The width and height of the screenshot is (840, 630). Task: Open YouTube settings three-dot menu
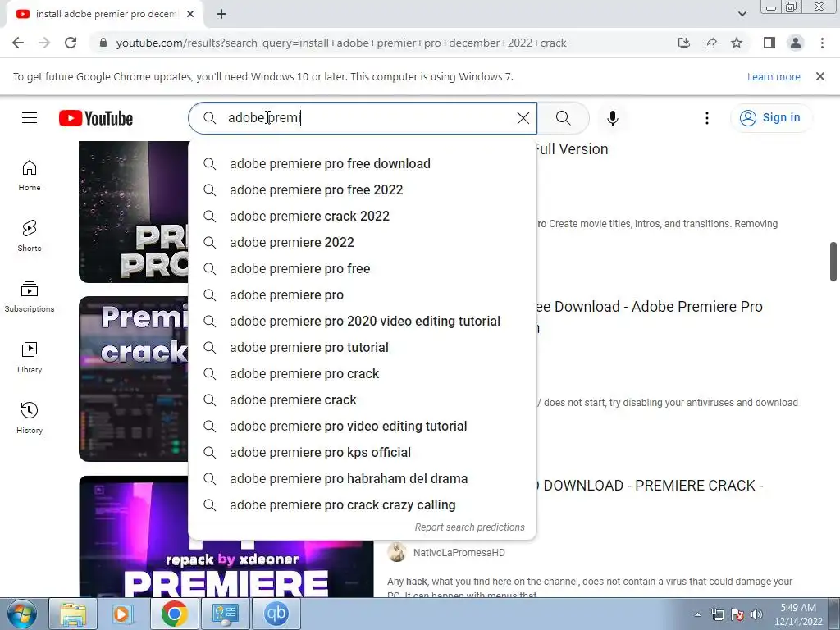706,118
